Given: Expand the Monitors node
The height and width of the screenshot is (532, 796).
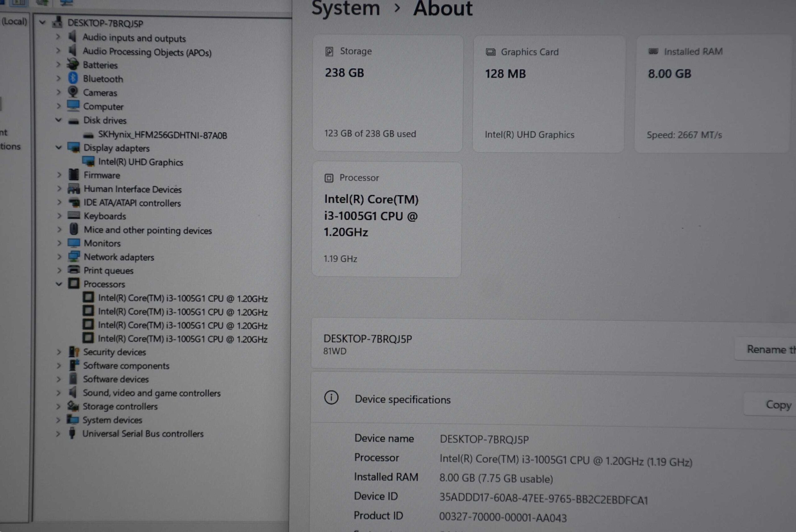Looking at the screenshot, I should [x=59, y=243].
